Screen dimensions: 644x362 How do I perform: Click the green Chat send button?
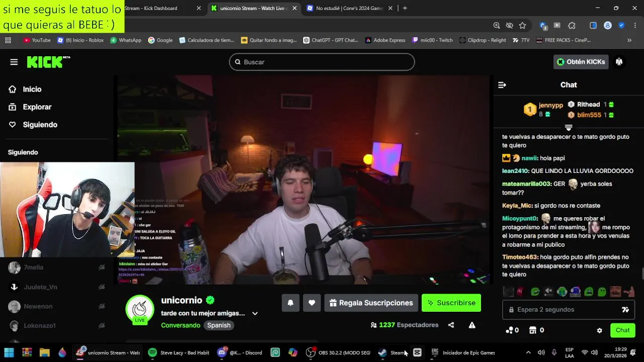coord(622,330)
